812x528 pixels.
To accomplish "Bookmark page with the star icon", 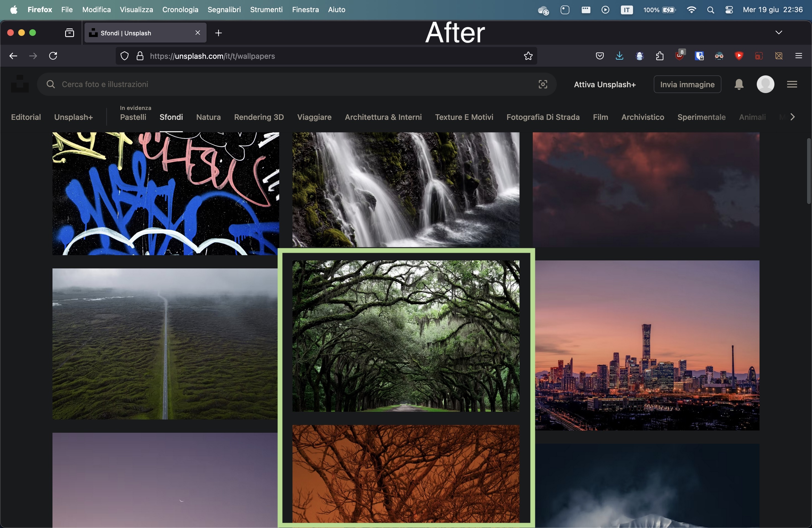I will (x=528, y=56).
